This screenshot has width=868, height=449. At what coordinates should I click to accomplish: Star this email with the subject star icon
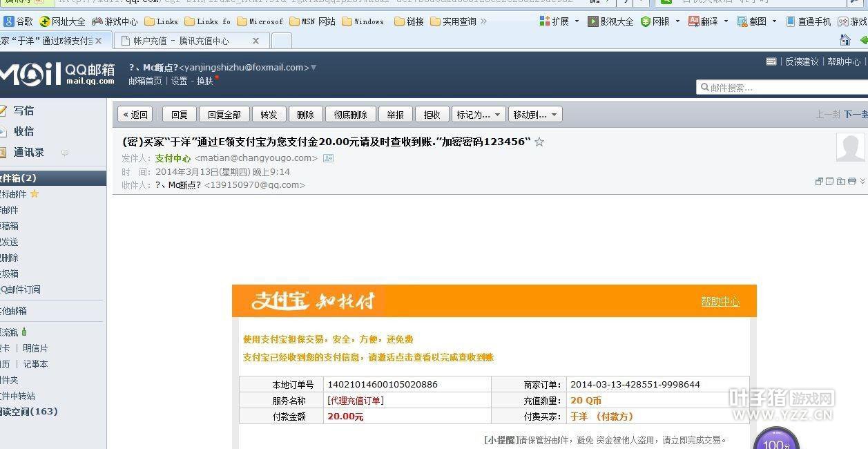pos(539,142)
